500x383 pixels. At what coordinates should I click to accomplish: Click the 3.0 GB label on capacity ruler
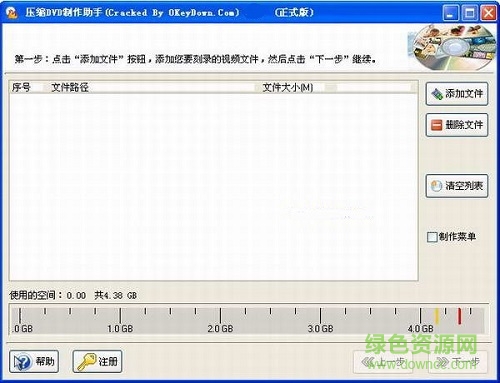pyautogui.click(x=320, y=329)
